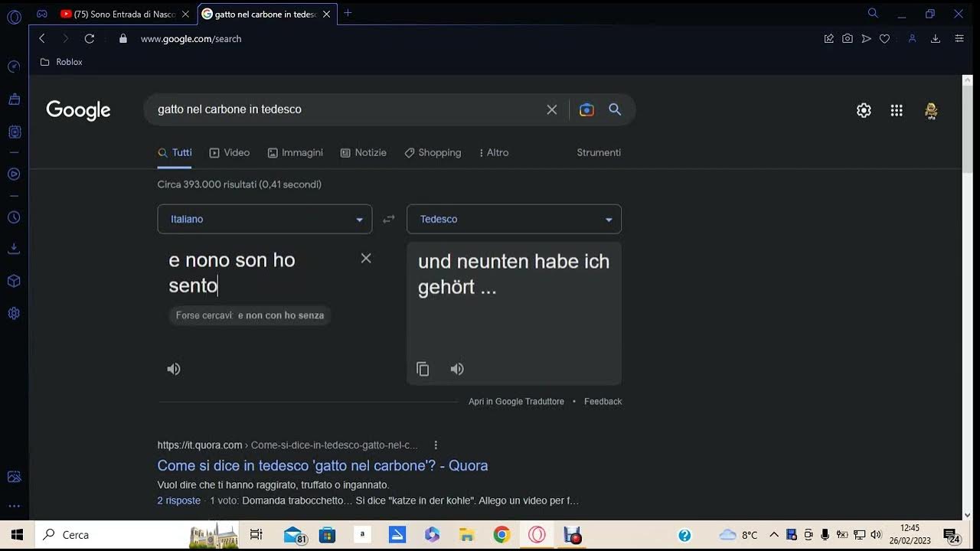The image size is (980, 551).
Task: Open browser downloads panel in toolbar
Action: pos(936,38)
